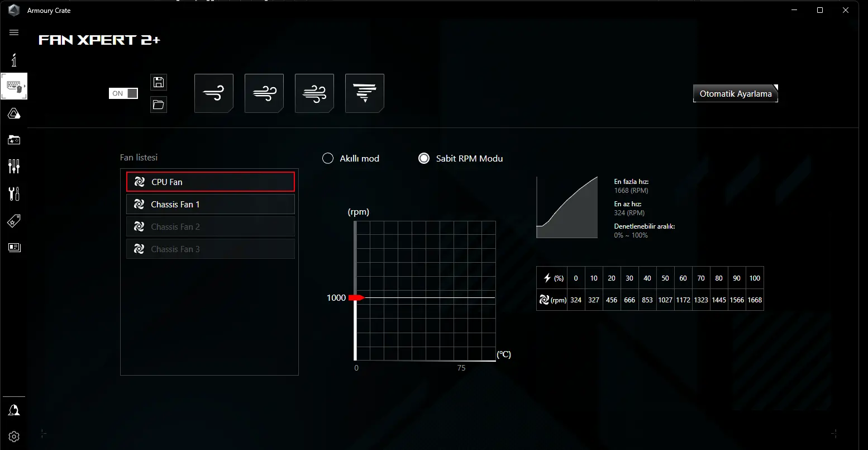Click the '0% ~ 100%' range value
This screenshot has width=868, height=450.
[631, 235]
